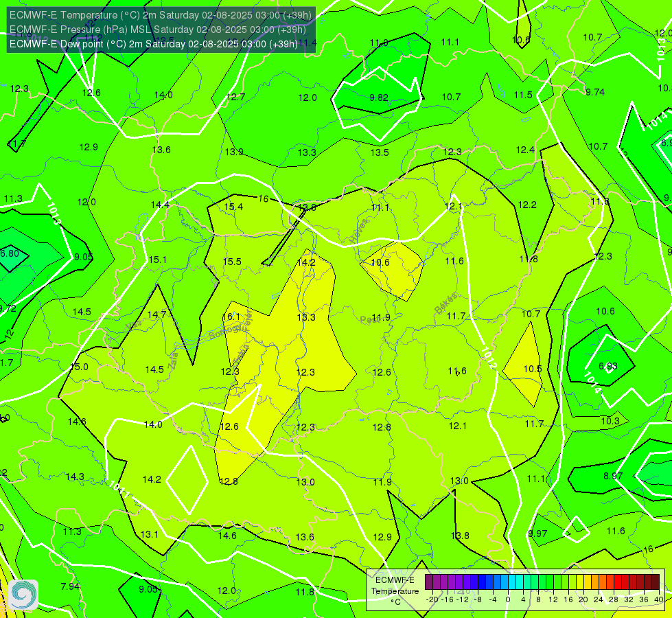Click the Pest county label
This screenshot has height=618, width=672.
click(x=368, y=320)
